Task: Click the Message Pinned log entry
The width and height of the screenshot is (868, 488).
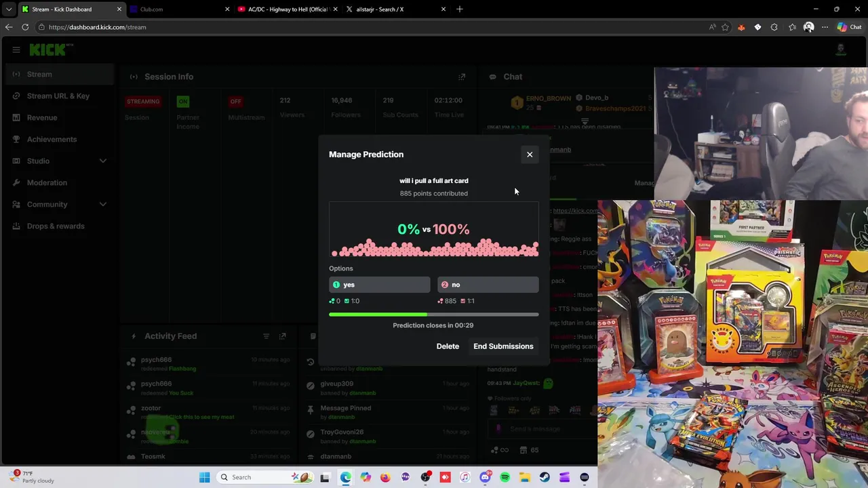Action: [388, 412]
